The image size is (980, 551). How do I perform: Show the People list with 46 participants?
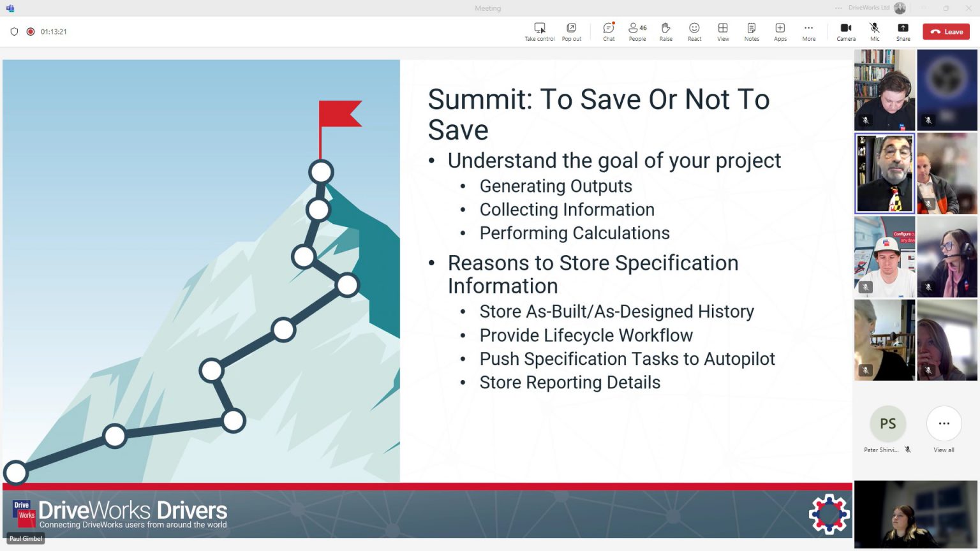click(636, 31)
